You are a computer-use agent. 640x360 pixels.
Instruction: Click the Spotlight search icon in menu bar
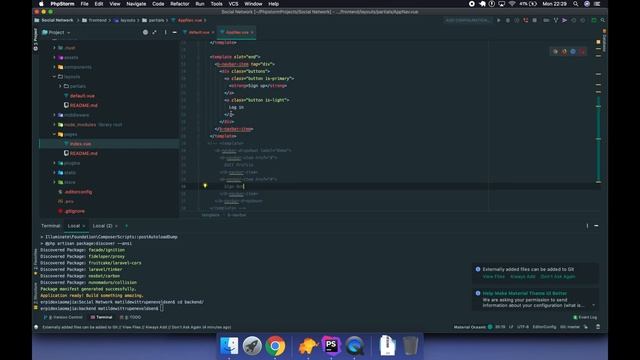[576, 4]
